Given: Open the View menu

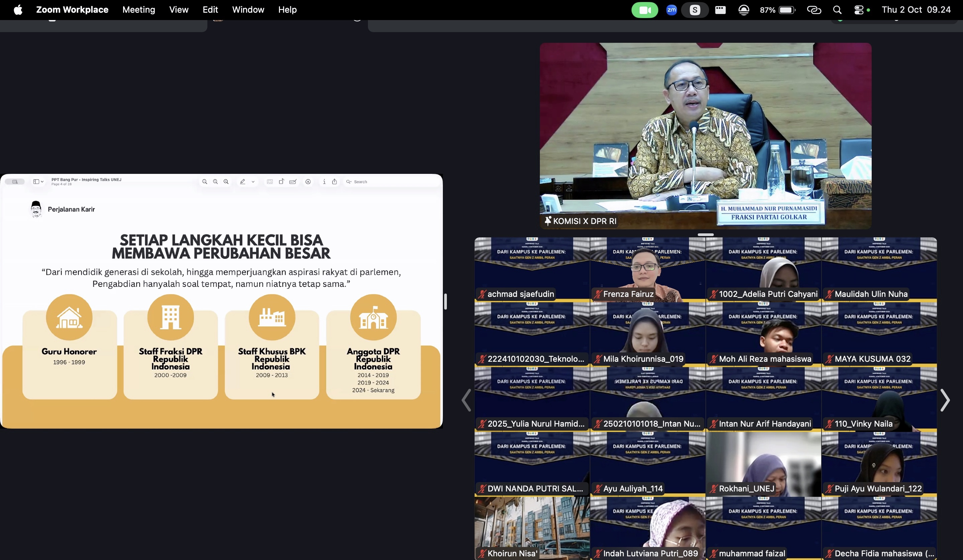Looking at the screenshot, I should 179,10.
